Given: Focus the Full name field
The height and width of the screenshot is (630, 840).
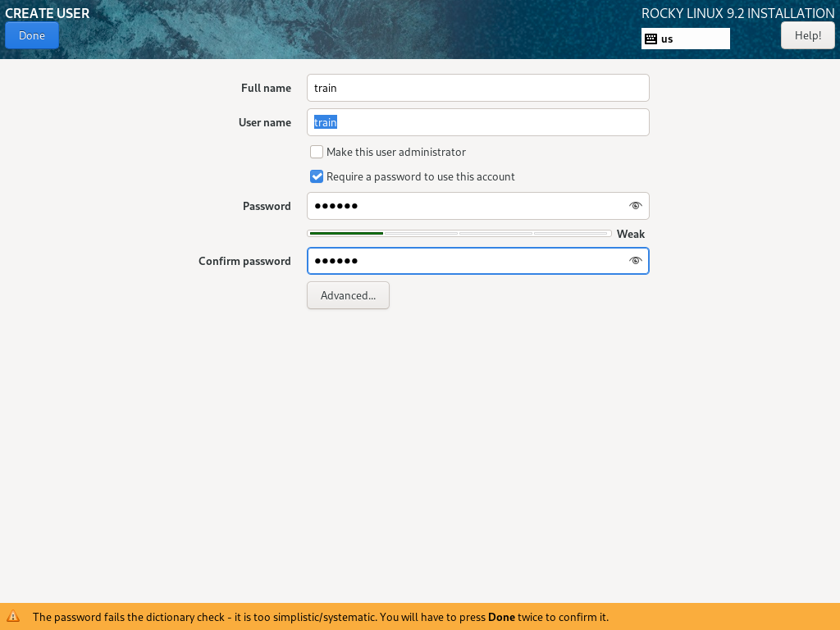Looking at the screenshot, I should click(x=478, y=88).
